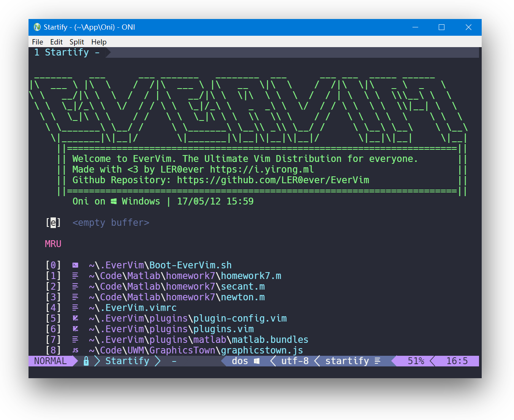The height and width of the screenshot is (420, 514).
Task: Click the filetype icon after 'startify' in status line
Action: (x=378, y=361)
